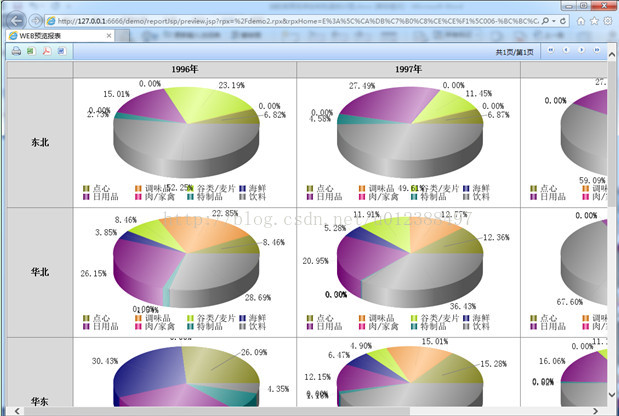
Task: Click the 26.09% label in 华东 1996
Action: [x=254, y=352]
